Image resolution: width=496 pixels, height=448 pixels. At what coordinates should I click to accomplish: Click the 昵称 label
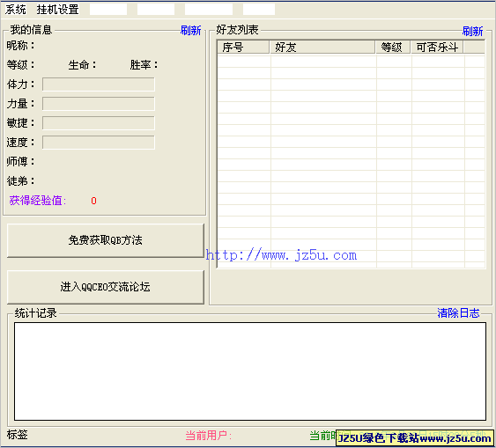(x=20, y=46)
